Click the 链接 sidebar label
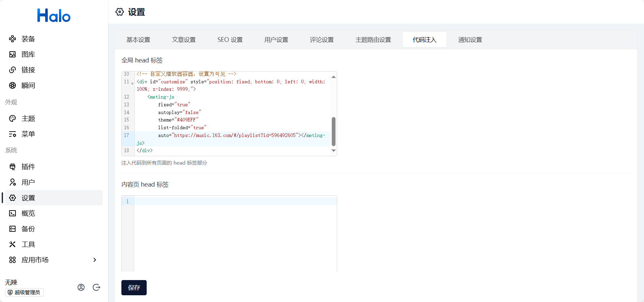The height and width of the screenshot is (302, 644). [x=28, y=70]
